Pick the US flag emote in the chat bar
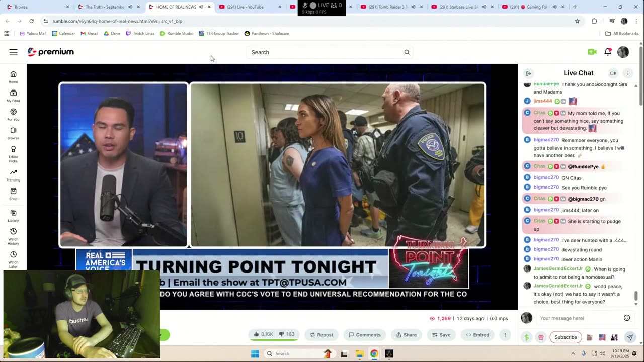The image size is (644, 362). point(602,337)
